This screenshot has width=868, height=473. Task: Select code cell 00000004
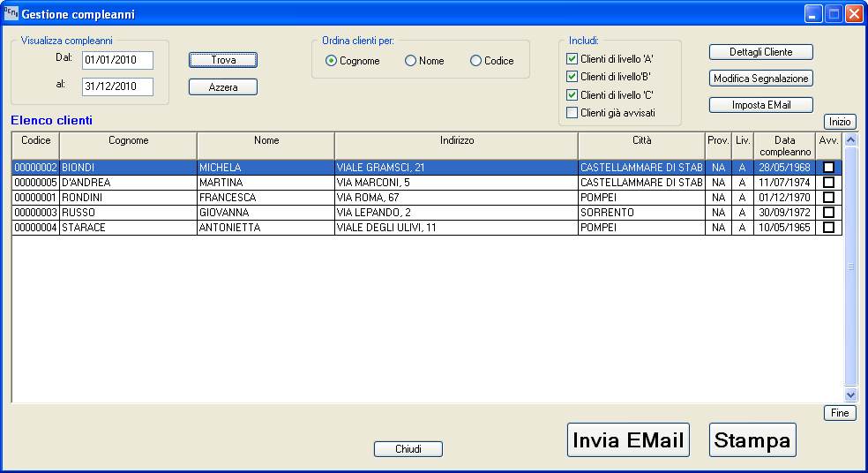pyautogui.click(x=36, y=227)
